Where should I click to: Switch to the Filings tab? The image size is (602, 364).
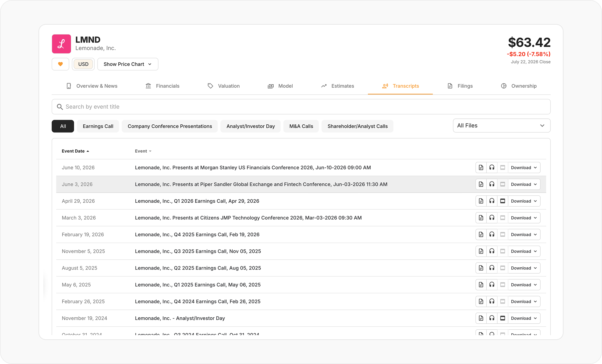click(460, 86)
